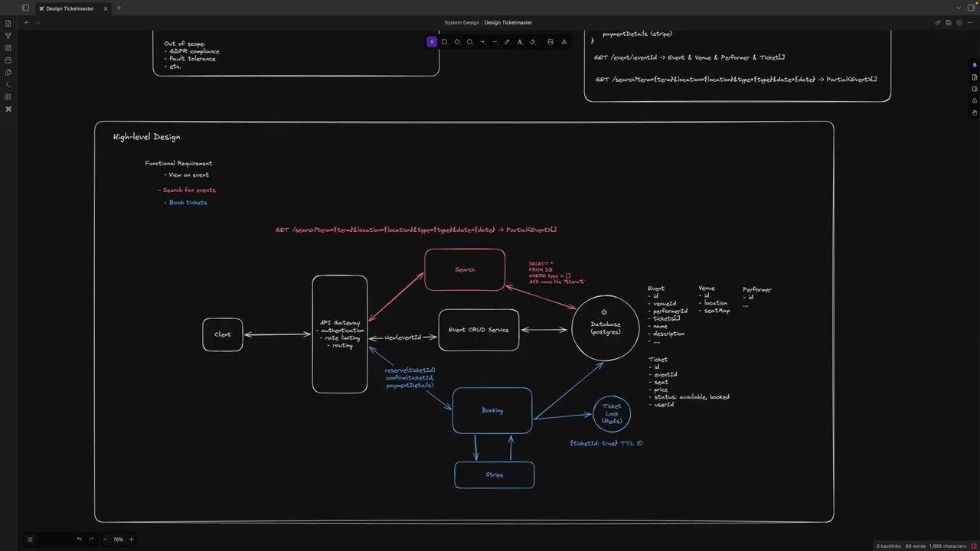Click the library book icon on right toolbar
Image resolution: width=980 pixels, height=551 pixels.
[975, 89]
